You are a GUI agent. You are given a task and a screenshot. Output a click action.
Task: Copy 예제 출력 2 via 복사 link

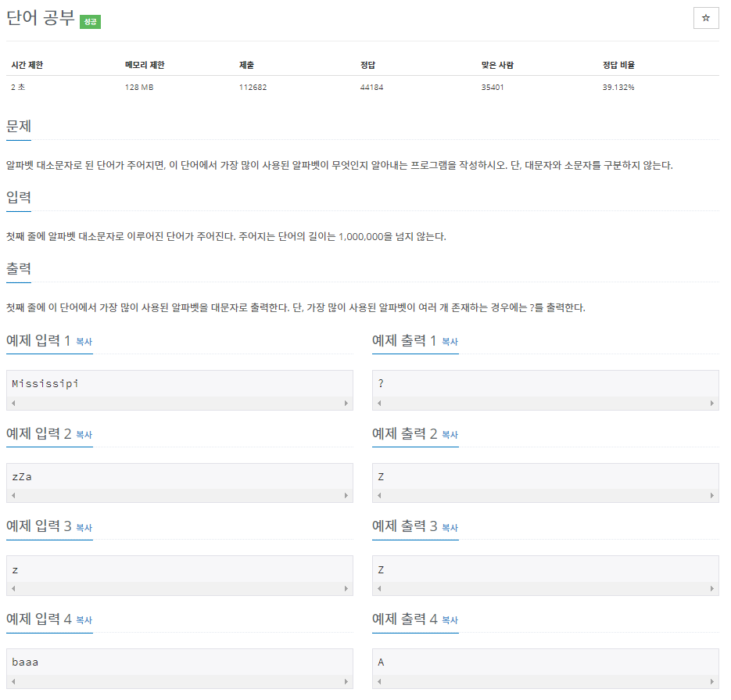pos(450,435)
